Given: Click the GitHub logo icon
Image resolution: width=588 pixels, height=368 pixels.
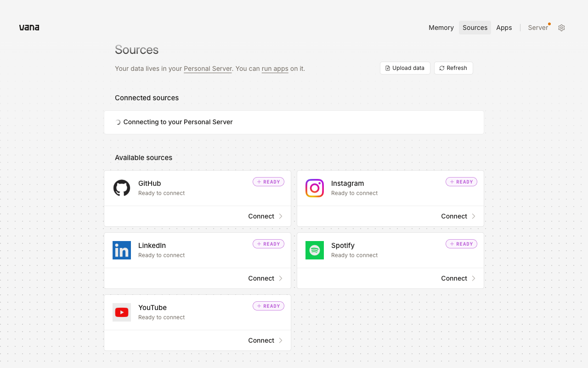Looking at the screenshot, I should (122, 188).
